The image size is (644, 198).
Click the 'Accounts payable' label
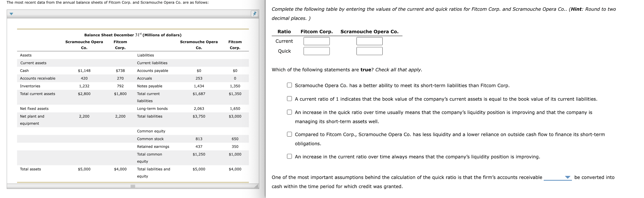coord(152,71)
